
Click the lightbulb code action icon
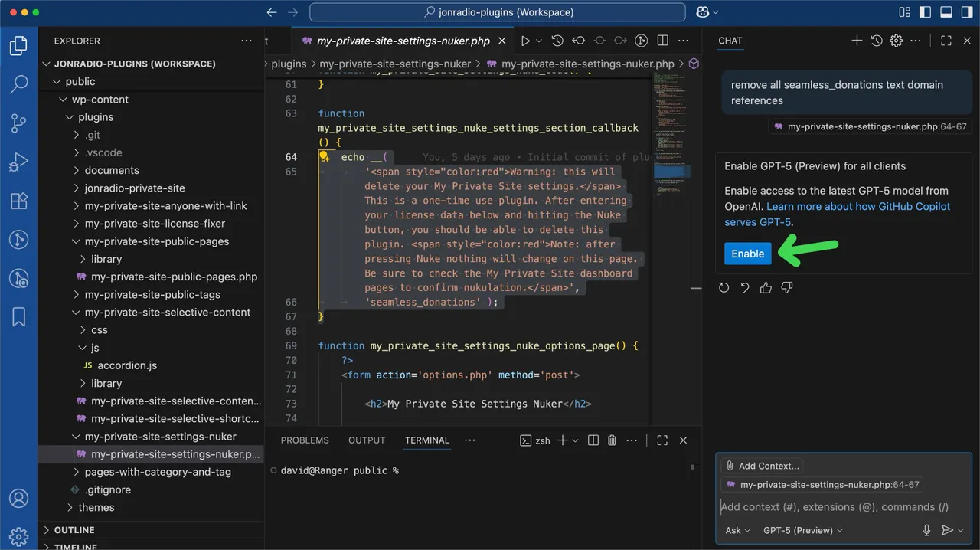(325, 157)
